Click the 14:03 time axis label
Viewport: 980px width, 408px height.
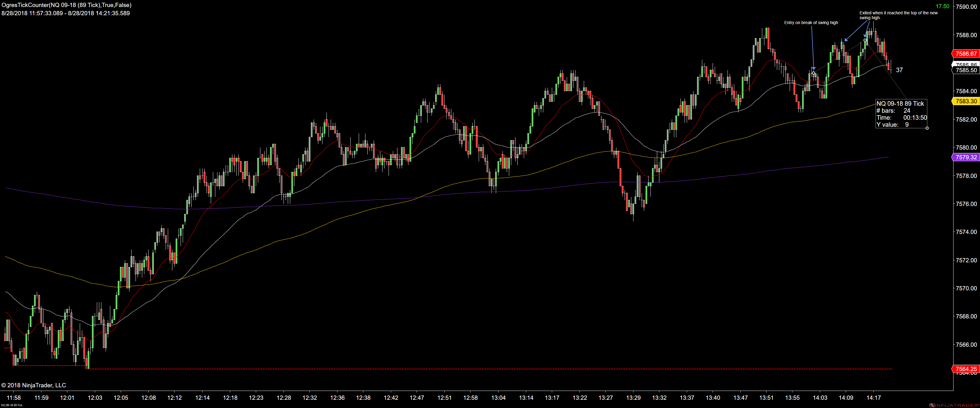click(820, 398)
